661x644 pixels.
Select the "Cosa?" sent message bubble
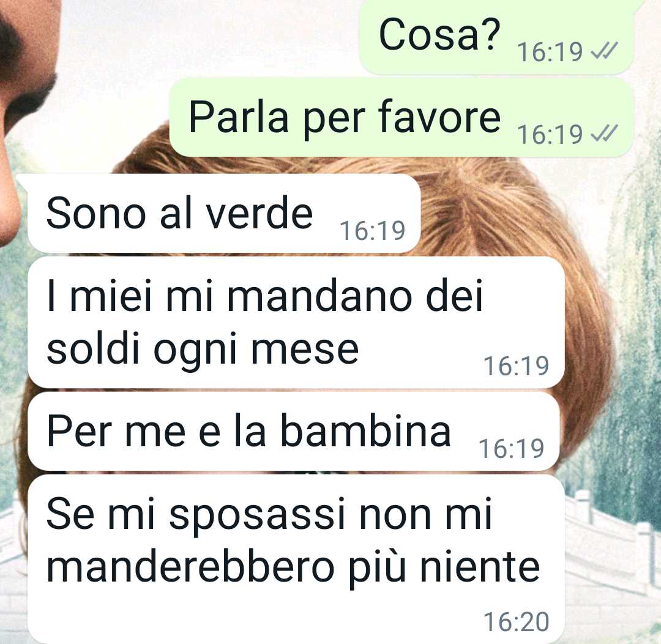click(x=496, y=37)
